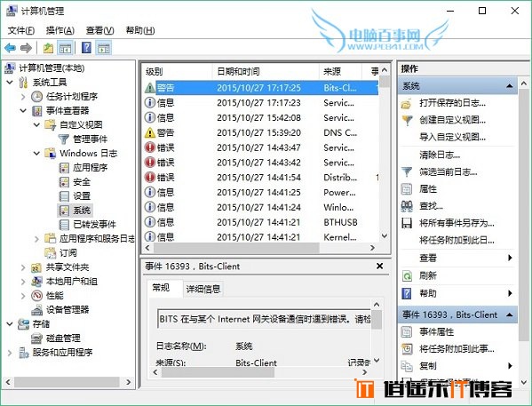Click the up one level folder icon
The image size is (532, 406).
coord(48,48)
